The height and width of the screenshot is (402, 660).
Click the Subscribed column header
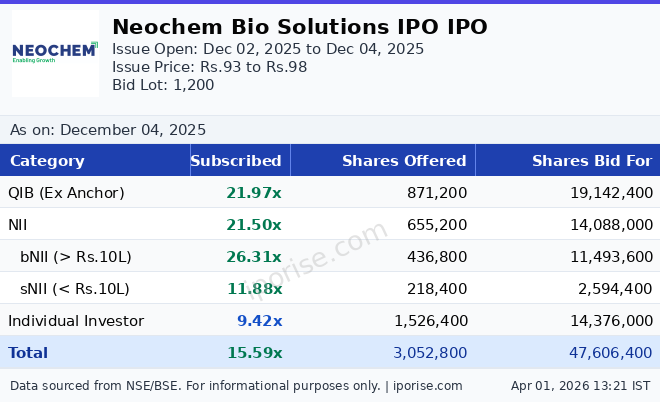click(236, 161)
